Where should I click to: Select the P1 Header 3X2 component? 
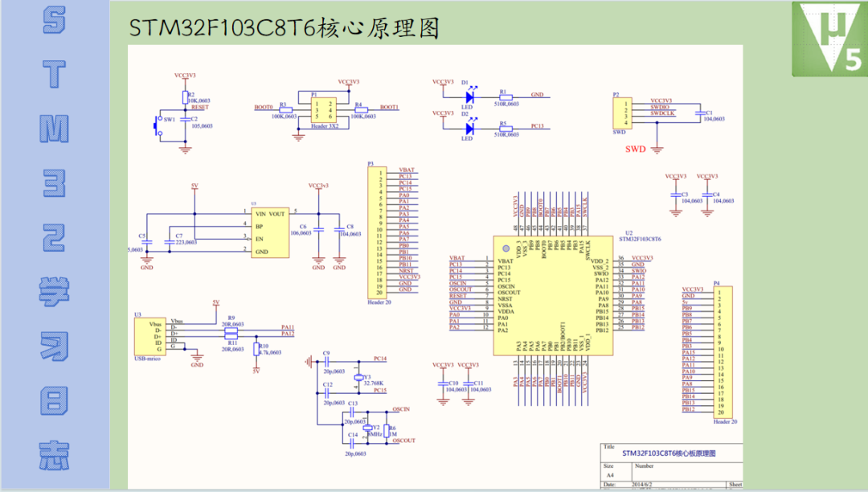point(324,110)
